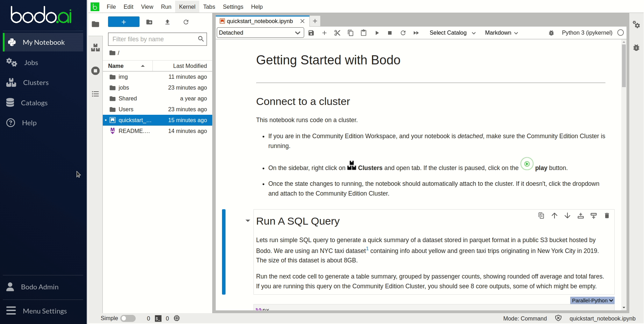Change cell type via the Markdown dropdown
The height and width of the screenshot is (324, 644).
tap(501, 33)
